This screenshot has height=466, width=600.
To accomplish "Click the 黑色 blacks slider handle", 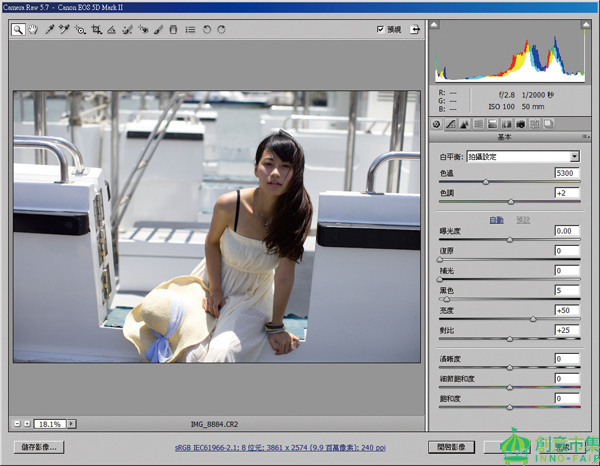I will point(447,300).
